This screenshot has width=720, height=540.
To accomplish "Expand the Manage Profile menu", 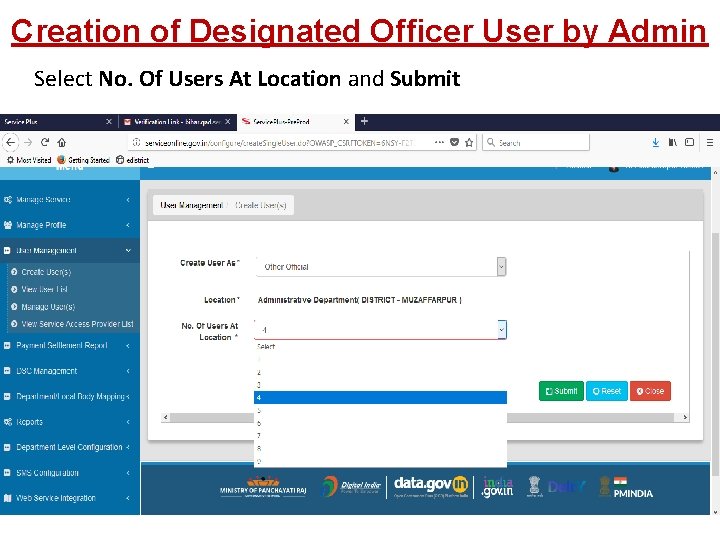I will point(69,225).
